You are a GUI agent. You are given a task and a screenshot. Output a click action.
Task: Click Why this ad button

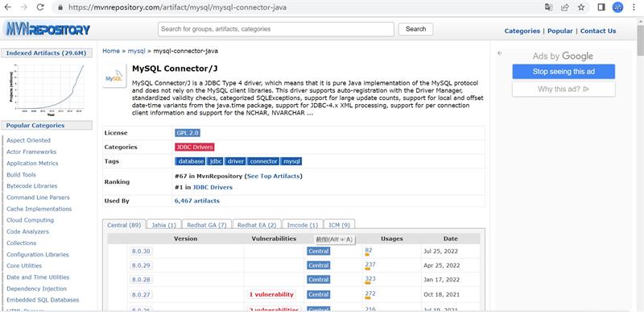click(563, 89)
